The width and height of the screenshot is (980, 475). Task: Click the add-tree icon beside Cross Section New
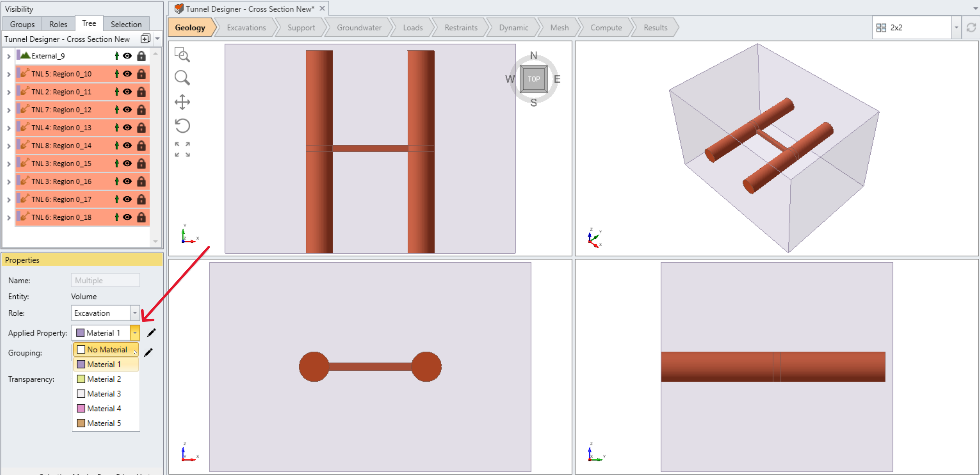(145, 39)
